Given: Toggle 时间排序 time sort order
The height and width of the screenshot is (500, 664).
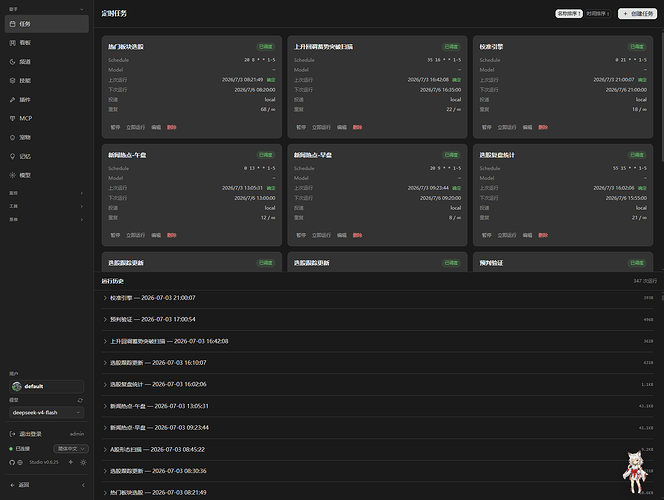Looking at the screenshot, I should pos(598,14).
